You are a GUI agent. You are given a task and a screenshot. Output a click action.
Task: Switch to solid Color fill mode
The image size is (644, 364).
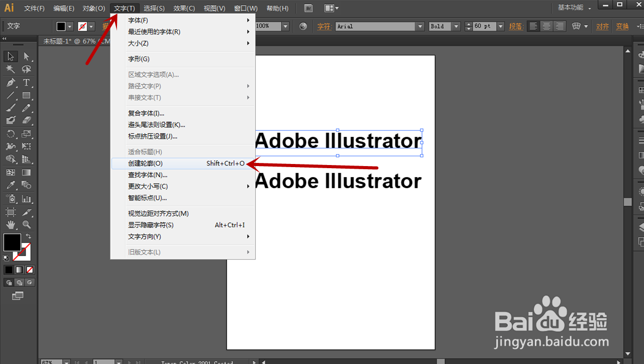(x=9, y=270)
